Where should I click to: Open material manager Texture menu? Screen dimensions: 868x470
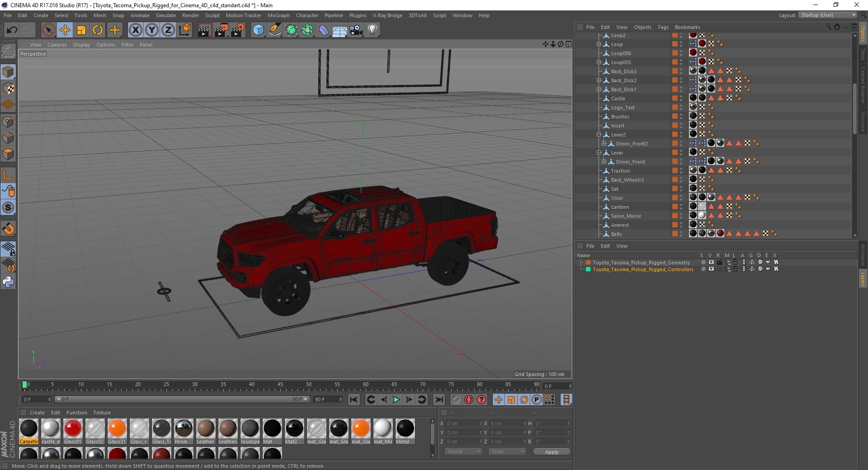102,413
